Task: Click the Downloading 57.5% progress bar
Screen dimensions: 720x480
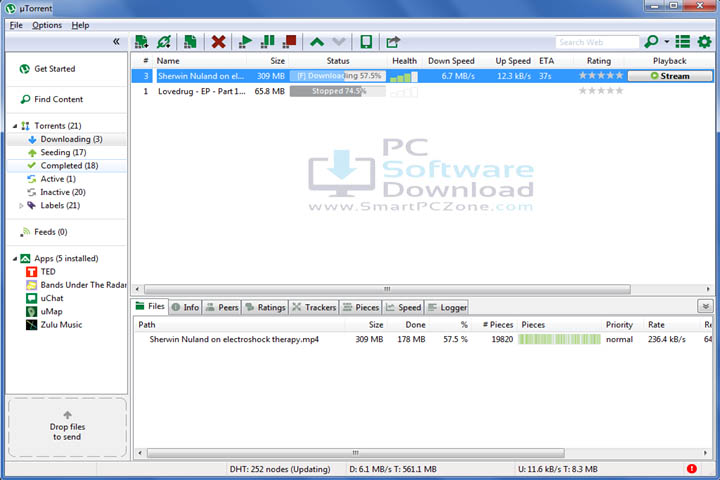Action: [x=338, y=76]
